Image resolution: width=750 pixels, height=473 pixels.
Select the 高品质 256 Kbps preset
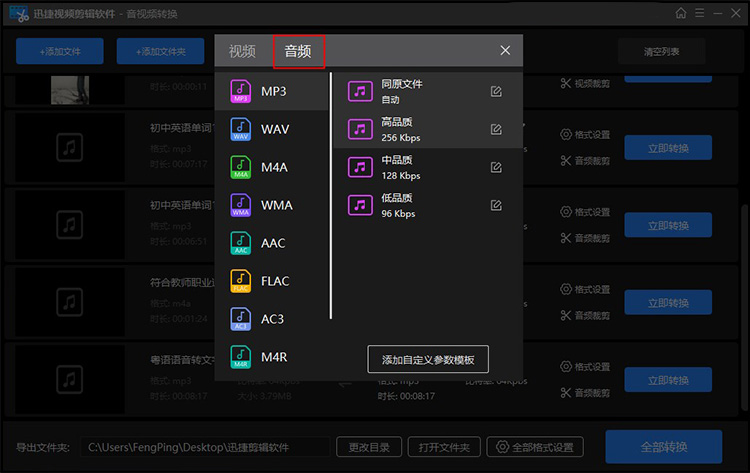[428, 129]
